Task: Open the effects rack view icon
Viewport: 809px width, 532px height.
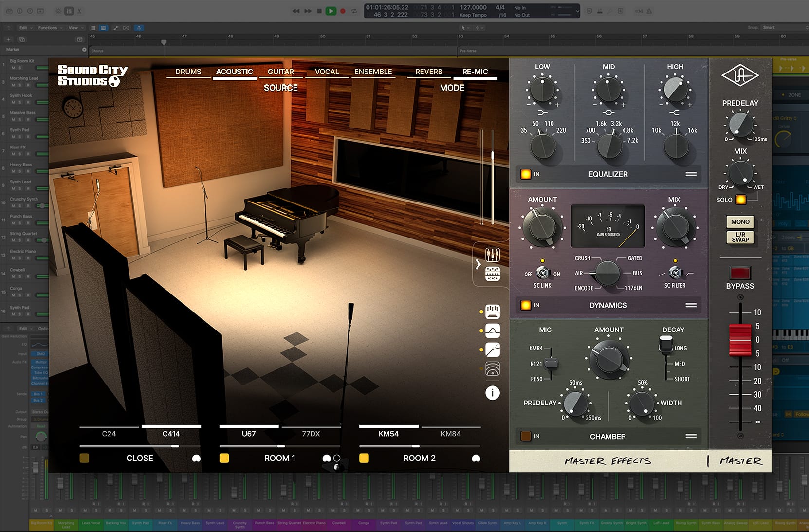Action: click(x=492, y=274)
